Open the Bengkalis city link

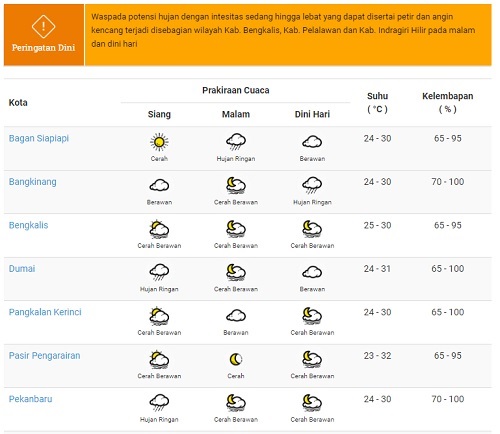tap(28, 225)
